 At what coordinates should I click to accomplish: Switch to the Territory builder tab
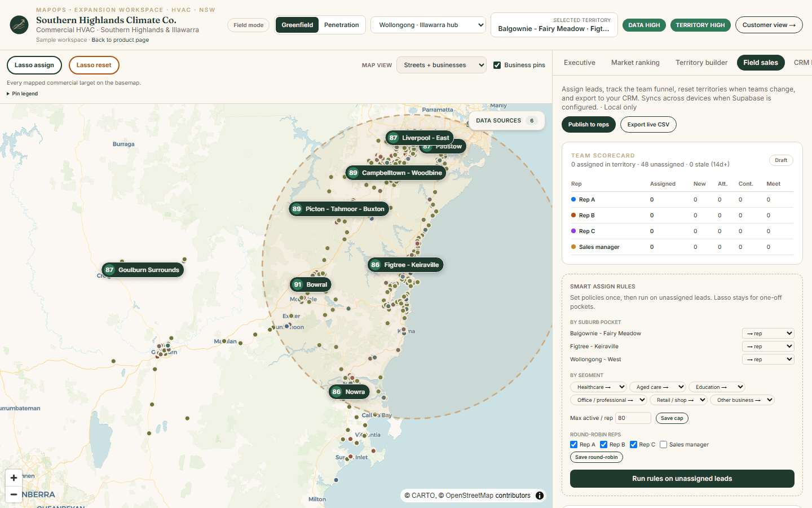[x=701, y=63]
